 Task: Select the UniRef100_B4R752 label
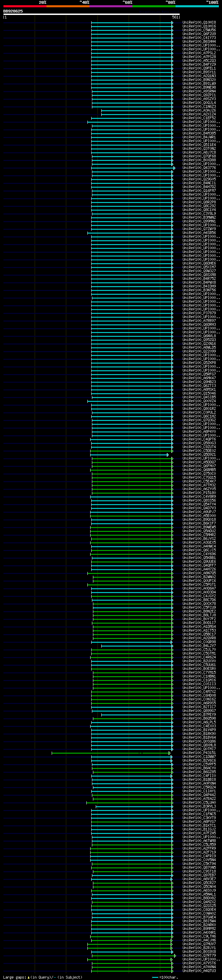click(x=199, y=278)
